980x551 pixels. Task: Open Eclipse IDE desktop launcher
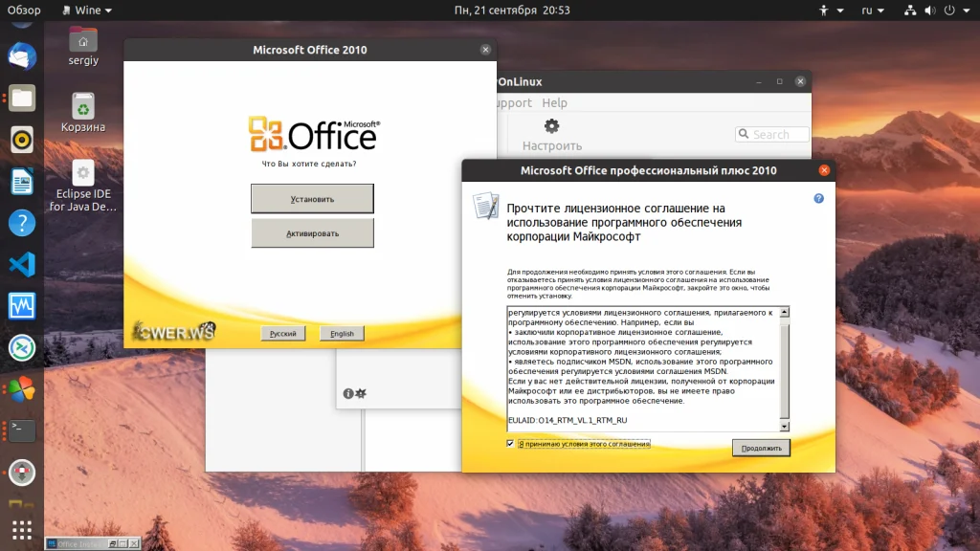[x=83, y=186]
